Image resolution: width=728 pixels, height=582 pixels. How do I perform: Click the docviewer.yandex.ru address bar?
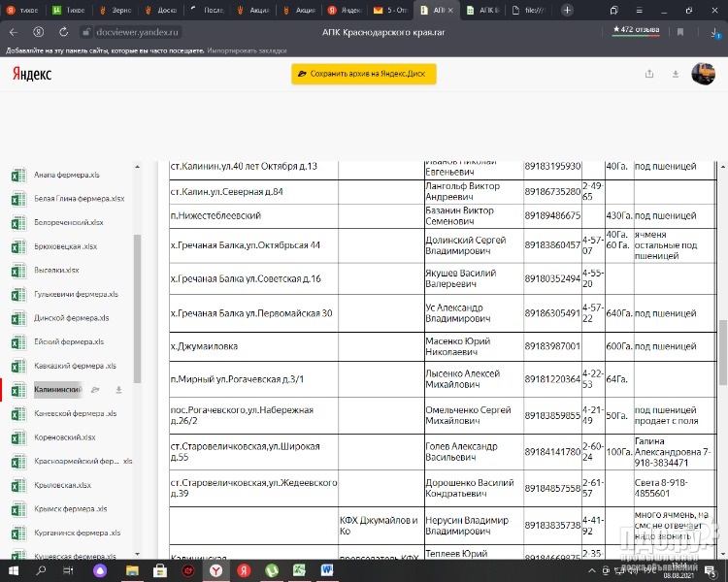(x=138, y=31)
